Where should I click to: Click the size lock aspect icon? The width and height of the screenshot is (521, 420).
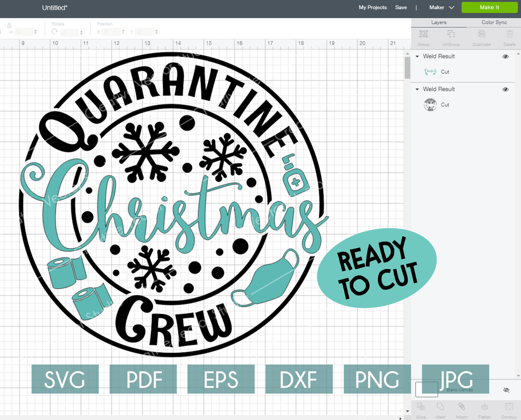tap(9, 25)
